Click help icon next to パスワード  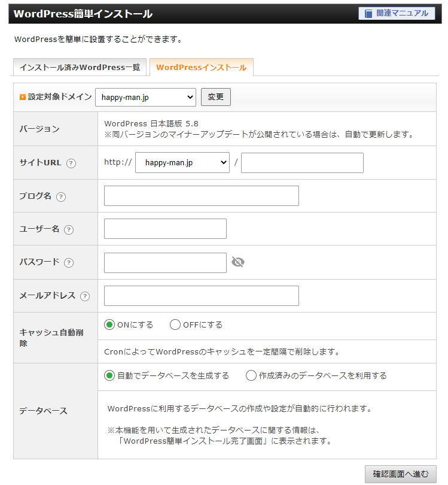(x=69, y=263)
